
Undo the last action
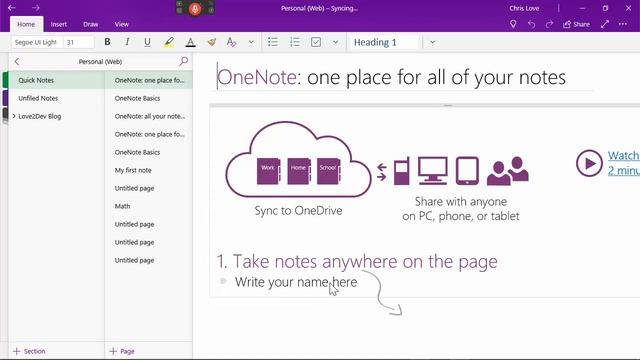pyautogui.click(x=531, y=24)
